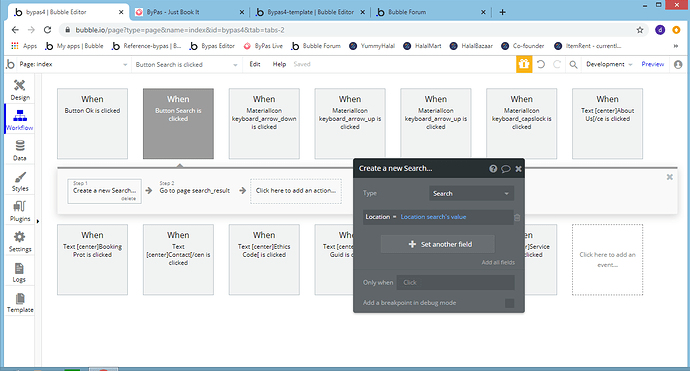Click the gift box icon

(x=524, y=64)
